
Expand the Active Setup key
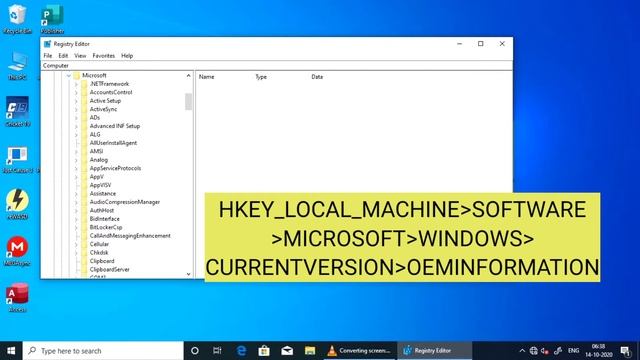point(76,101)
